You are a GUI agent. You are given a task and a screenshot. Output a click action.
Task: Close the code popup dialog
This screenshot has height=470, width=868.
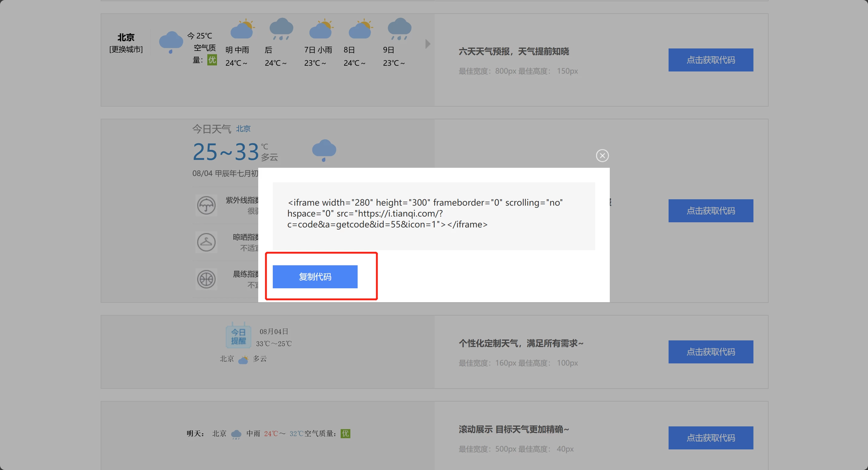602,156
